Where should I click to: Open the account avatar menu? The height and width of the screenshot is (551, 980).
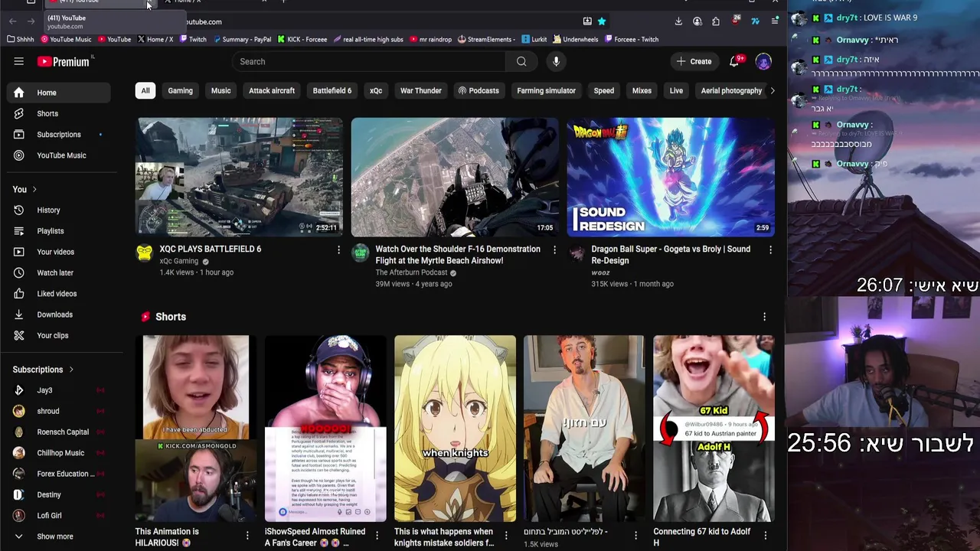pos(763,61)
